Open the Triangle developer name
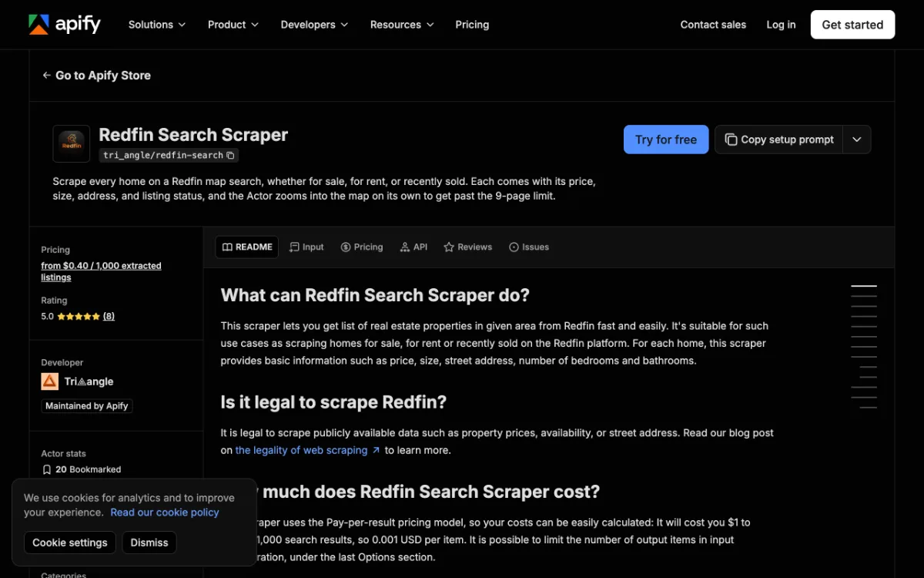 click(x=89, y=381)
